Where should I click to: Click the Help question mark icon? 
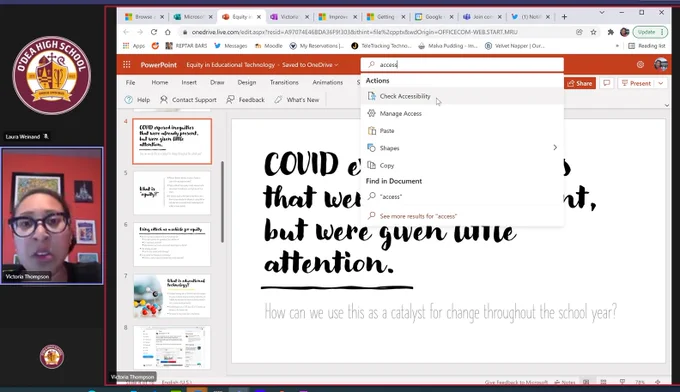point(129,100)
